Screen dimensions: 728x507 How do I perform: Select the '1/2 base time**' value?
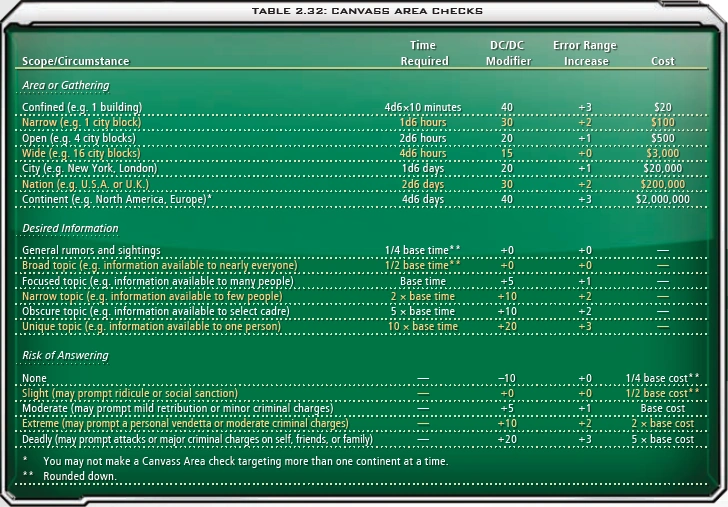423,265
